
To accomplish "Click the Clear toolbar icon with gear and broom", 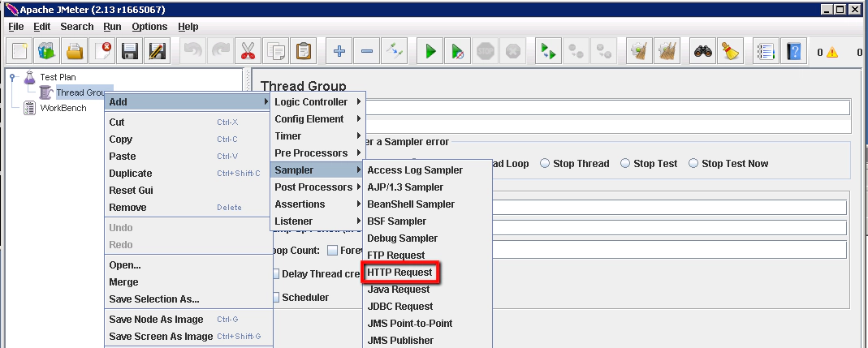I will click(639, 51).
